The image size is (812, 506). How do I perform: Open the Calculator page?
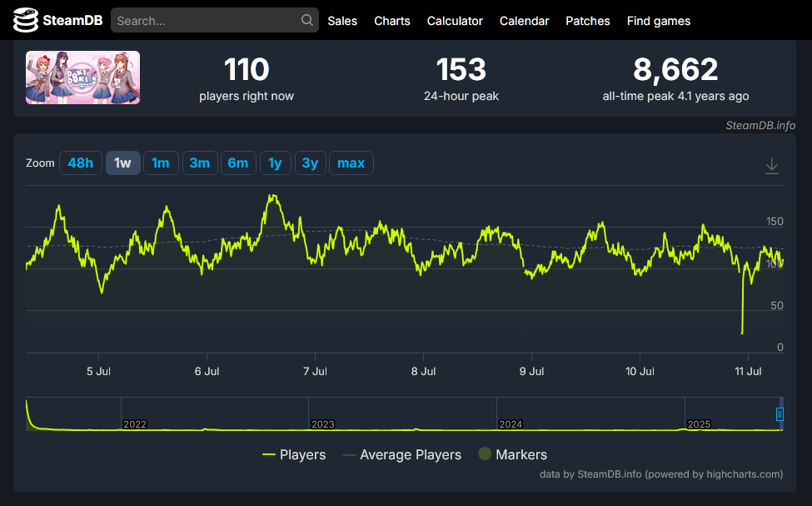[455, 21]
